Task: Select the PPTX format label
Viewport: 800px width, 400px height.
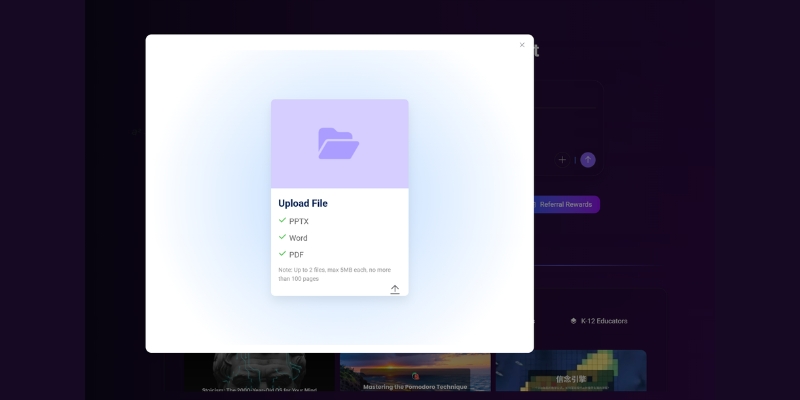Action: pos(299,221)
